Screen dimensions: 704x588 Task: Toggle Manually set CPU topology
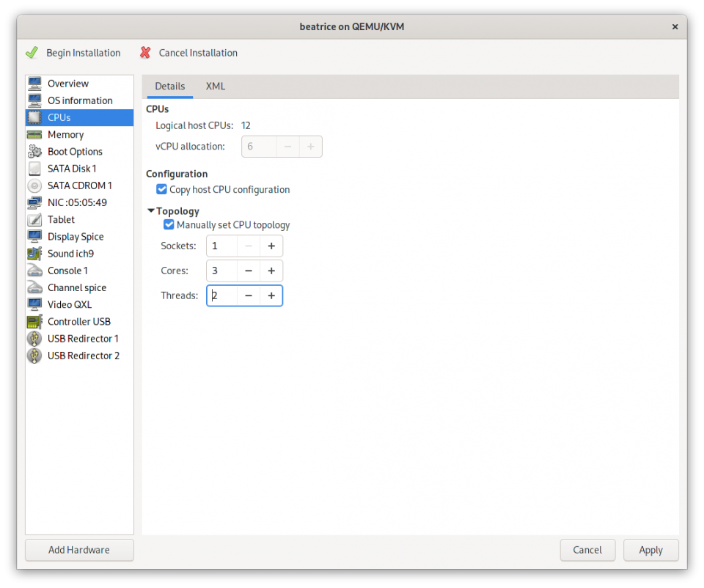point(169,224)
